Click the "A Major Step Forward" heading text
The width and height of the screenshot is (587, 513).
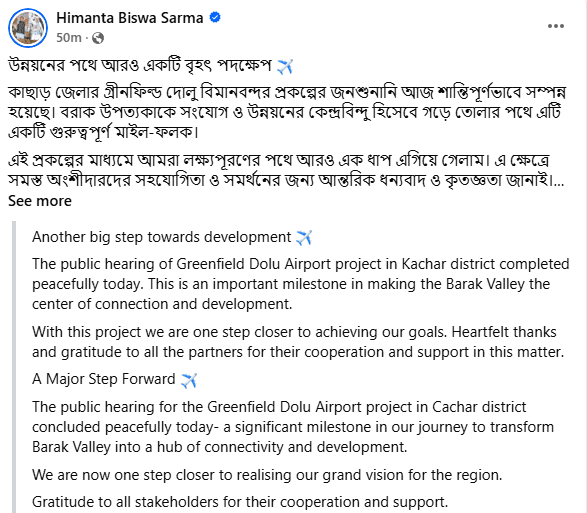pyautogui.click(x=104, y=379)
